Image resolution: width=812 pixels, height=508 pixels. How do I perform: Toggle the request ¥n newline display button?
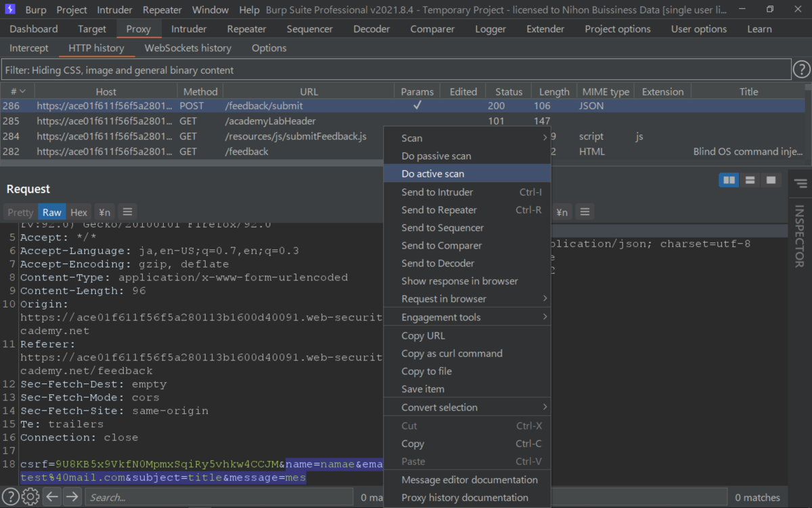(103, 212)
